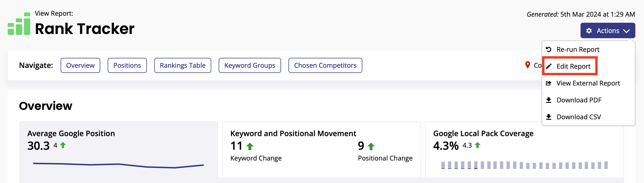Click the Re-run Report circular arrow icon

tap(549, 49)
